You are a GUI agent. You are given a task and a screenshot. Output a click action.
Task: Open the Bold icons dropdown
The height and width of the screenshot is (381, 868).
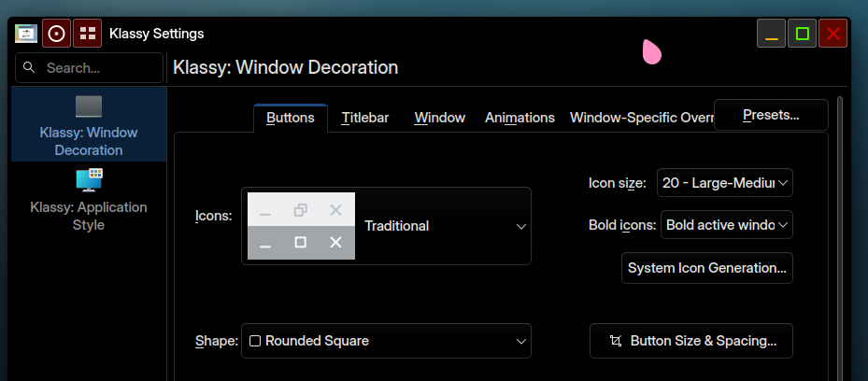click(726, 225)
